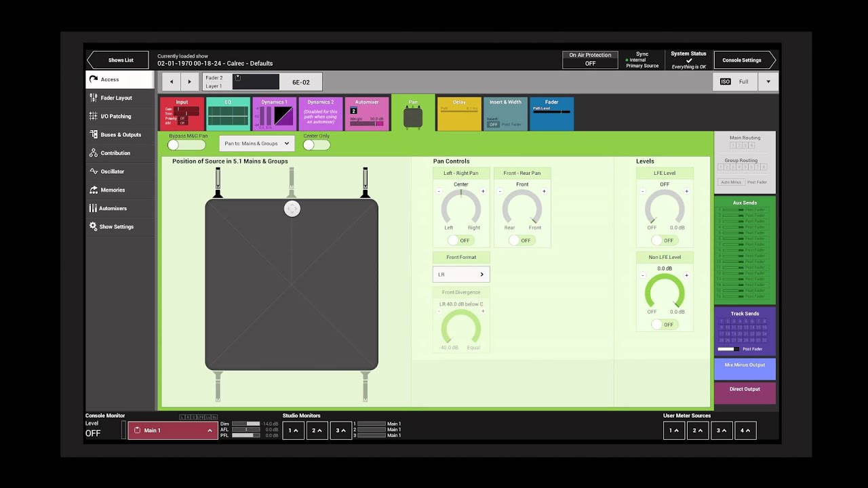Toggle Bypass M&G Pan switch
The height and width of the screenshot is (488, 868).
186,144
